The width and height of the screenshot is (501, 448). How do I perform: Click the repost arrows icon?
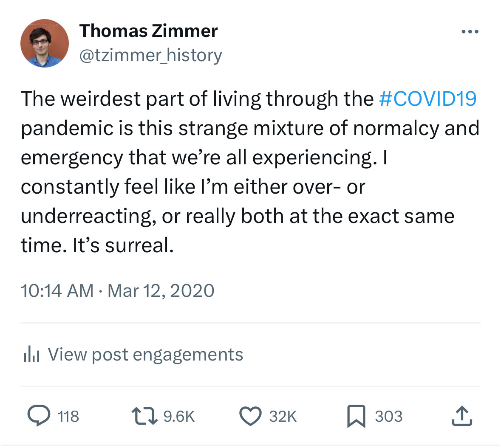pyautogui.click(x=144, y=416)
